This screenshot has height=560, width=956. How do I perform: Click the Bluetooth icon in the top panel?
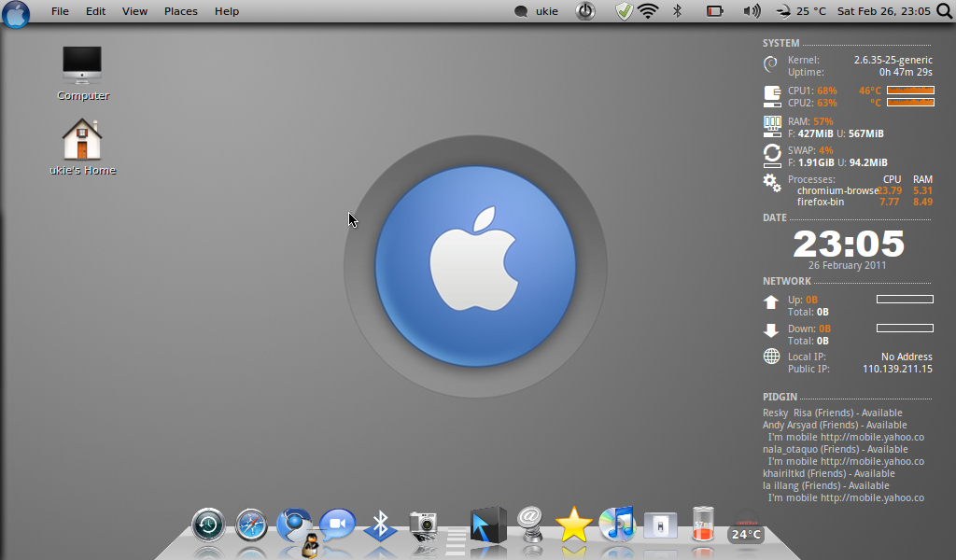click(x=678, y=11)
